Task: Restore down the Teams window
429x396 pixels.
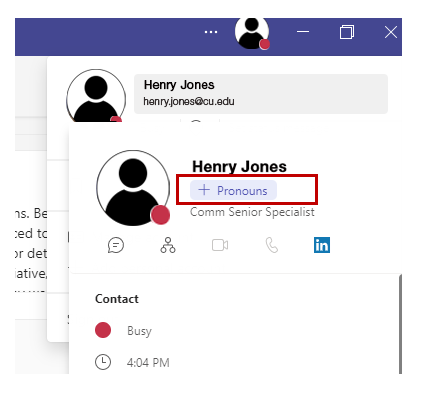Action: click(x=347, y=32)
